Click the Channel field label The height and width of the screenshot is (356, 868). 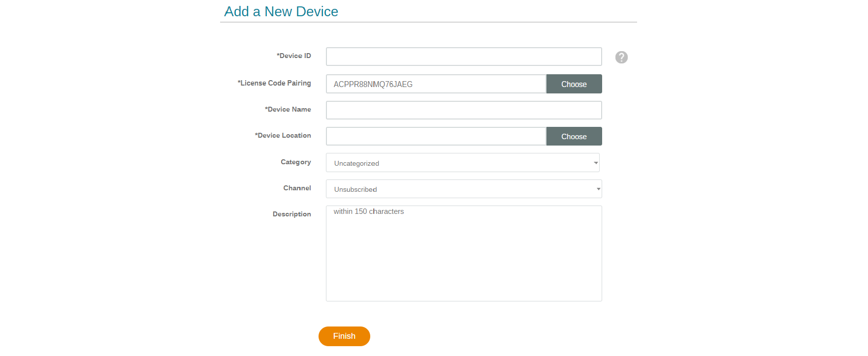tap(297, 188)
